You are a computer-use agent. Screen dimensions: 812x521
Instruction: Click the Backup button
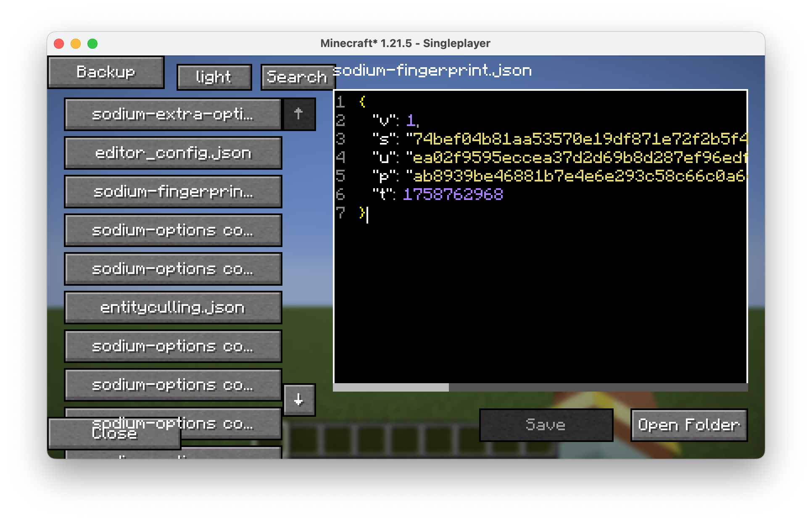pyautogui.click(x=106, y=72)
